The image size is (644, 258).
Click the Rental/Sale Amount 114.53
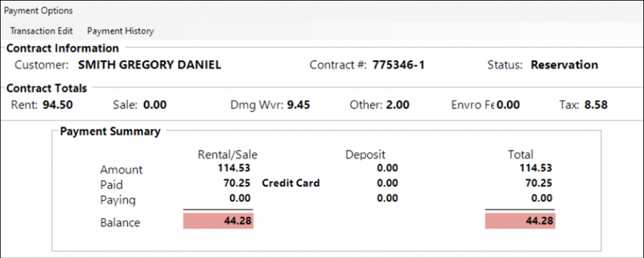[x=235, y=168]
